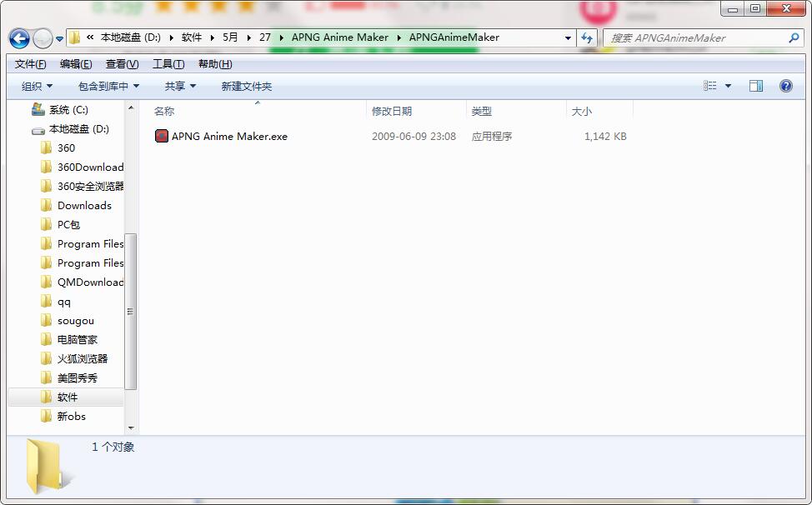
Task: Click the 2009-06-09 23:08 date cell
Action: click(x=414, y=137)
